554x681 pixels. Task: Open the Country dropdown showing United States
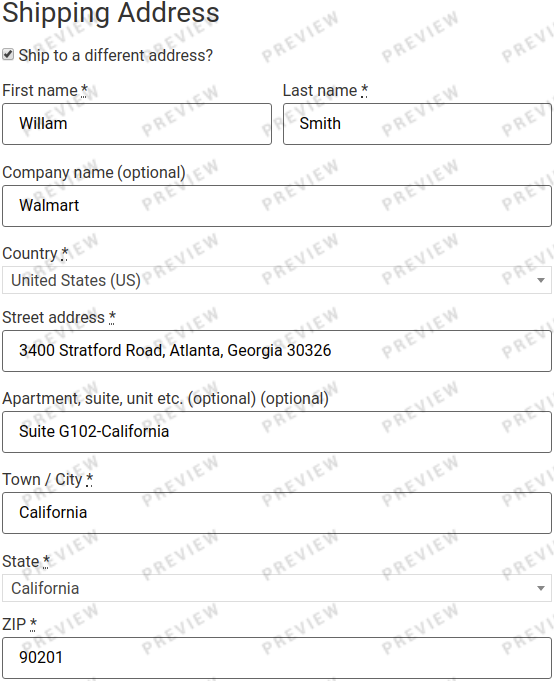(277, 280)
